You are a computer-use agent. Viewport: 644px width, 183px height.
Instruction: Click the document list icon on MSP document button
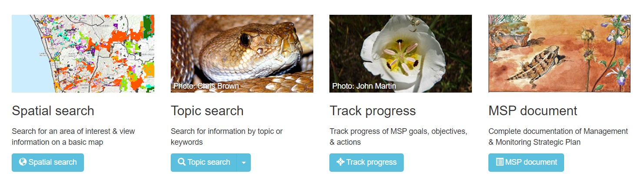(500, 162)
